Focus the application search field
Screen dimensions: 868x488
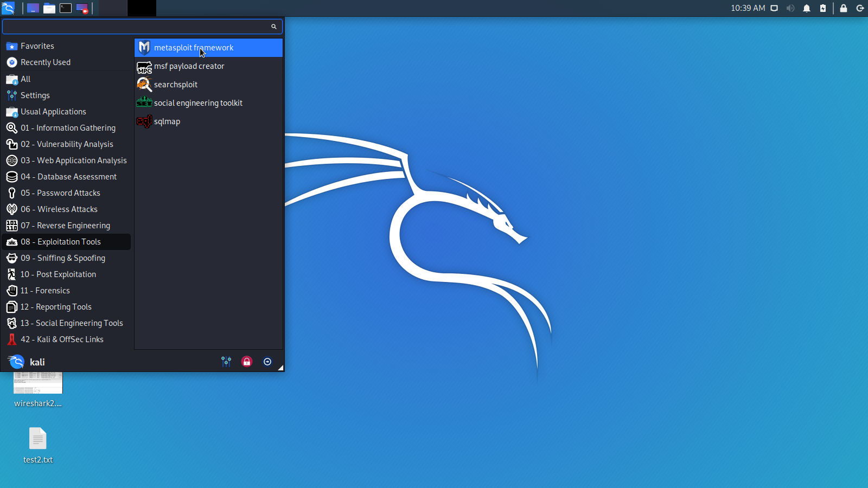click(142, 27)
